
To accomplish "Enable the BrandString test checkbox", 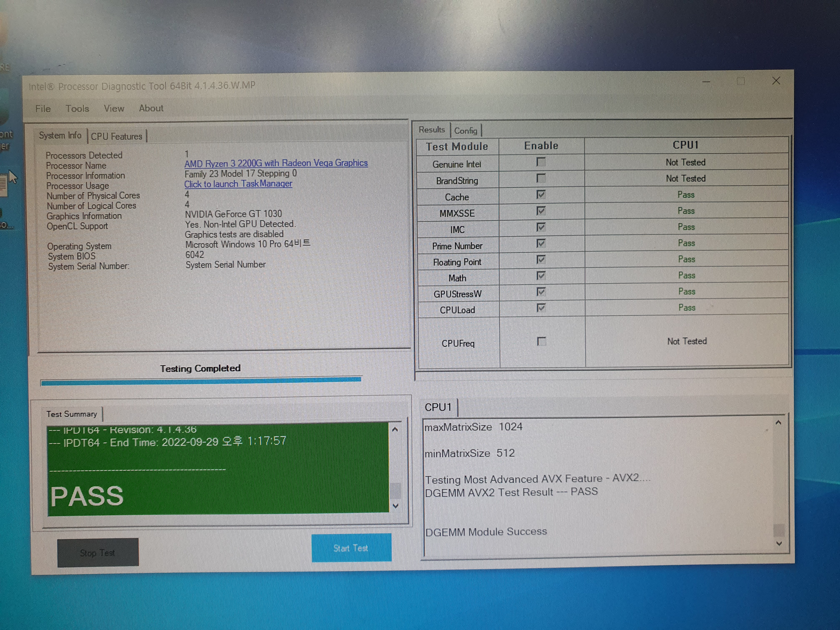I will (541, 178).
